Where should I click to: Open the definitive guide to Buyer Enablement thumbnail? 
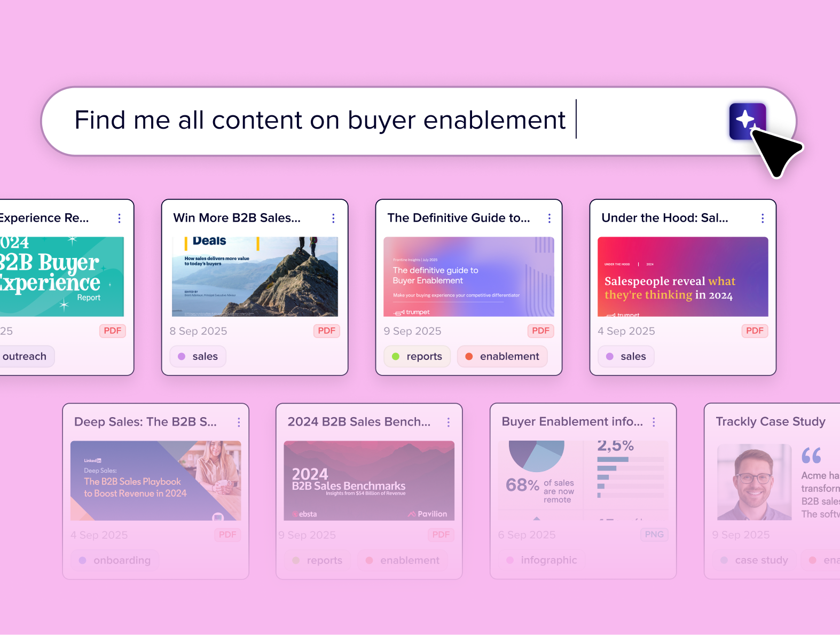click(x=469, y=277)
